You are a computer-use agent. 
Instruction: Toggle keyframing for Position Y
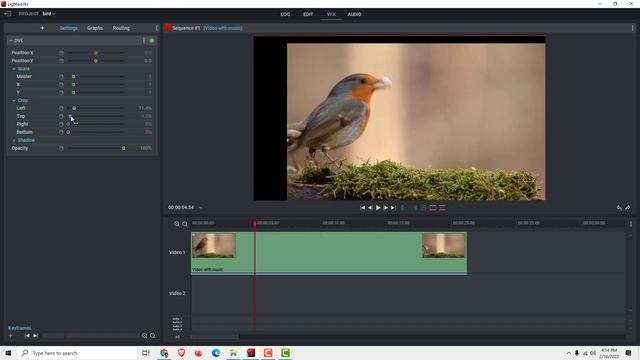pyautogui.click(x=61, y=61)
